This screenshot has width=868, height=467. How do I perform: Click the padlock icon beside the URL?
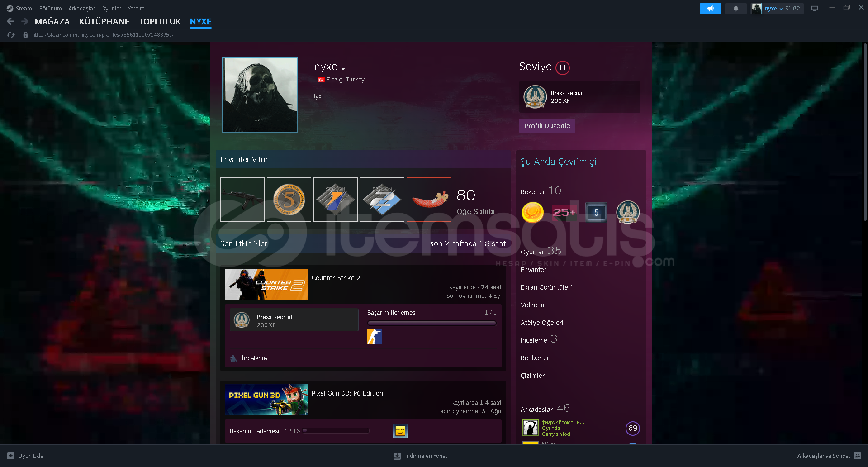click(26, 35)
